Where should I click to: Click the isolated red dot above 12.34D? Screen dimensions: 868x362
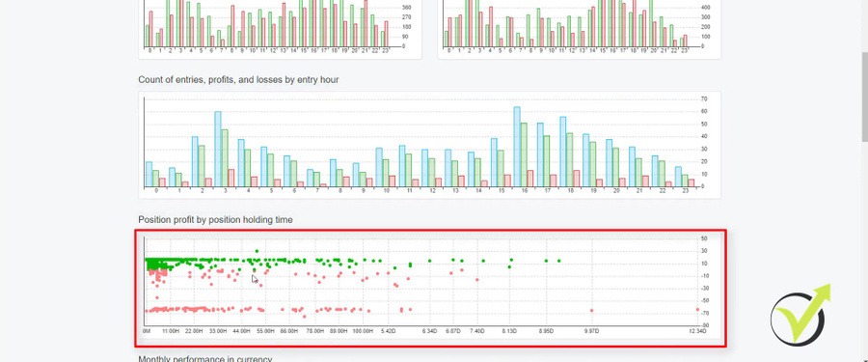point(697,309)
